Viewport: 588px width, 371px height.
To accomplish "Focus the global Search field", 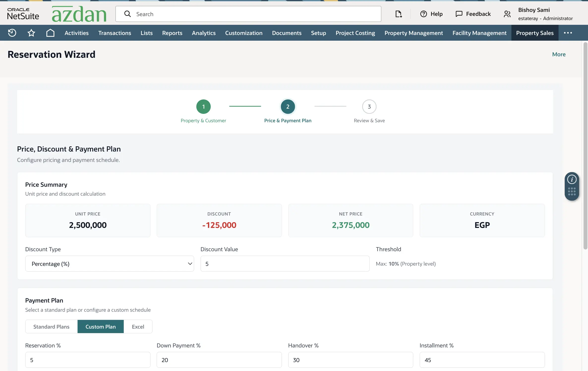I will (248, 14).
